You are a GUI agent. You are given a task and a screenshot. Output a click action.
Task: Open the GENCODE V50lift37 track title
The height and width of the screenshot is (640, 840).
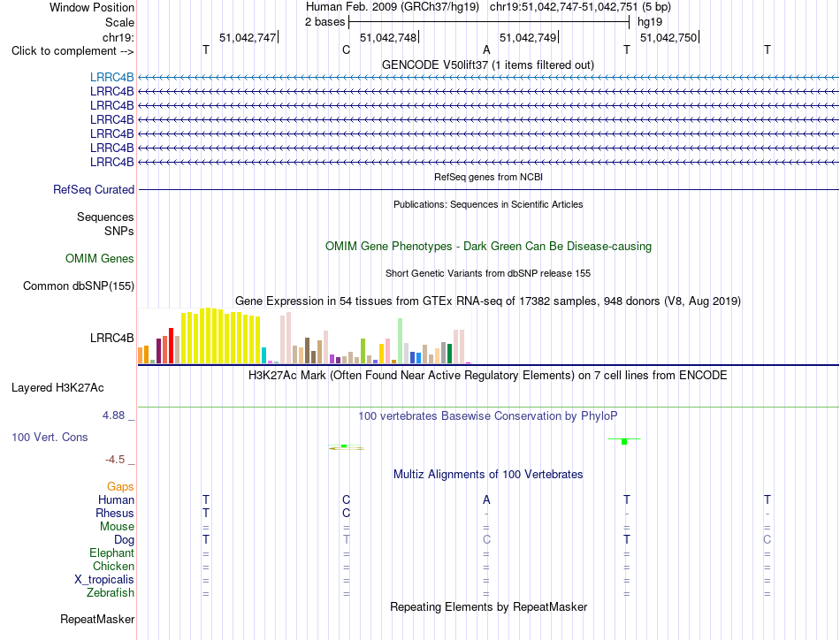(488, 65)
